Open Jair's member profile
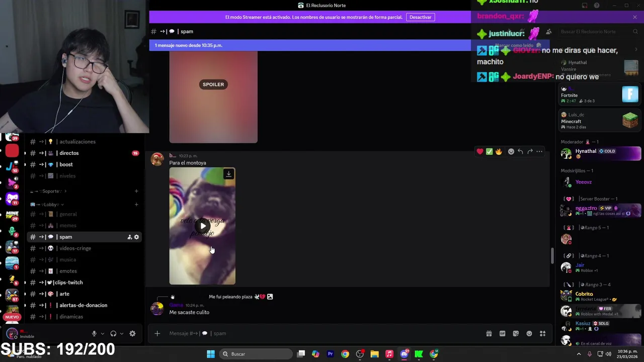This screenshot has height=362, width=644. [600, 267]
